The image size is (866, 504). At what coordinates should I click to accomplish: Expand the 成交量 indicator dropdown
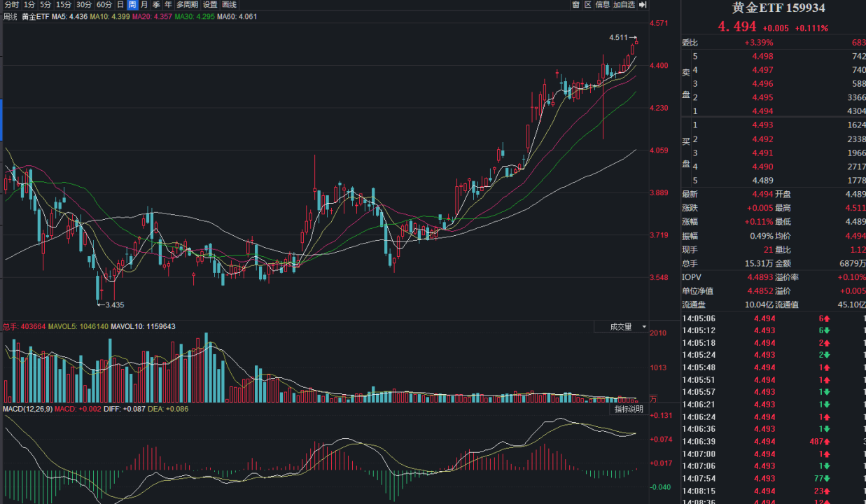coord(622,327)
